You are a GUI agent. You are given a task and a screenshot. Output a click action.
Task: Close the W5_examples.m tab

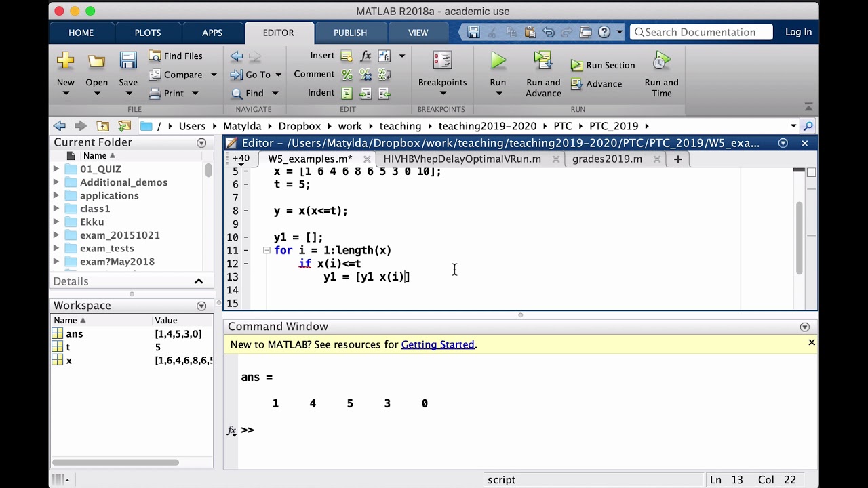click(366, 159)
